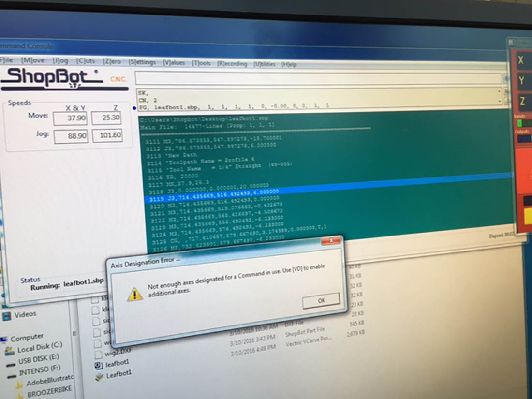
Task: Open the [M]ove menu
Action: [x=32, y=60]
